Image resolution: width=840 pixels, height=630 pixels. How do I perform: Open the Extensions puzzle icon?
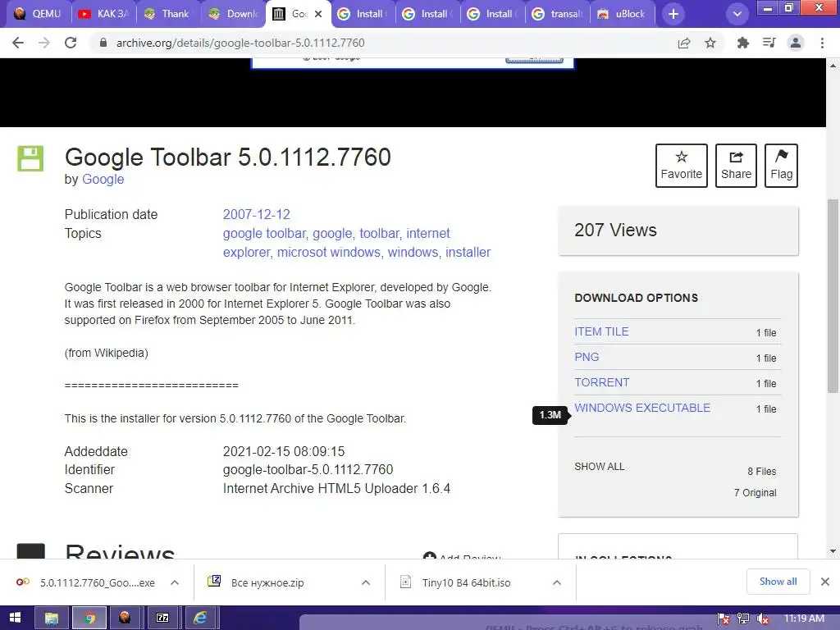[x=742, y=43]
